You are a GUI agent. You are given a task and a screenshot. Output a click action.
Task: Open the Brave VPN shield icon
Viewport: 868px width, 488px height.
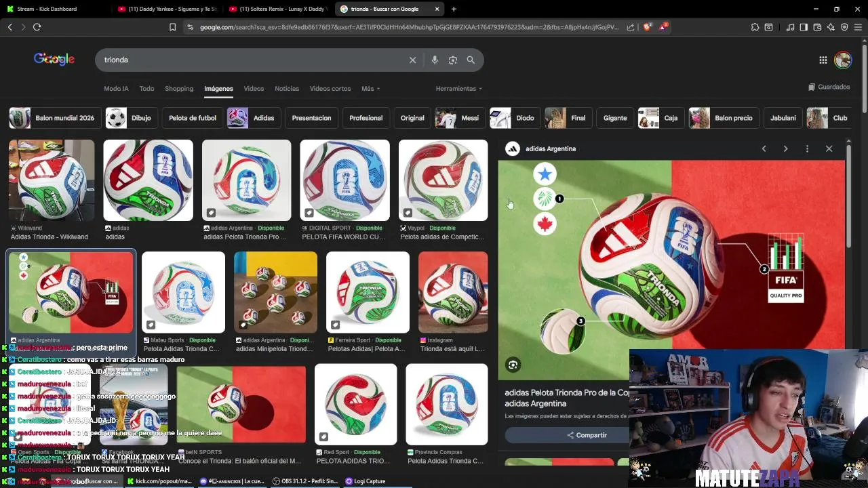(x=844, y=27)
